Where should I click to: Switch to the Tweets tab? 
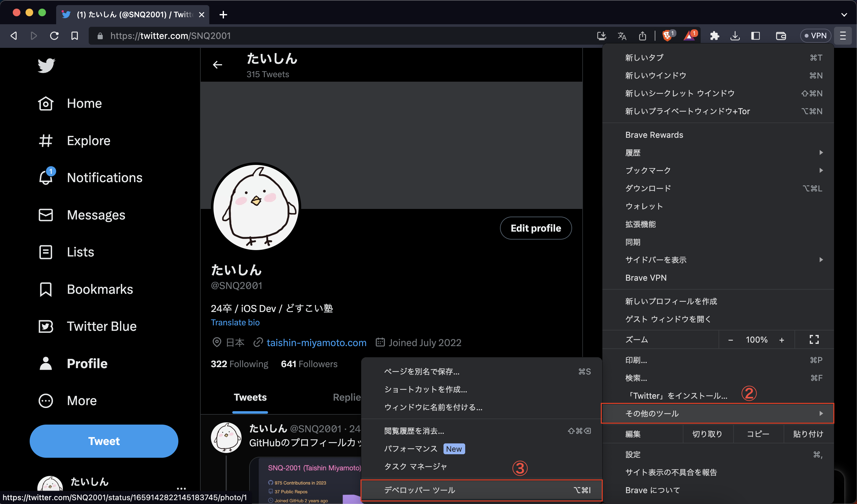click(x=250, y=397)
